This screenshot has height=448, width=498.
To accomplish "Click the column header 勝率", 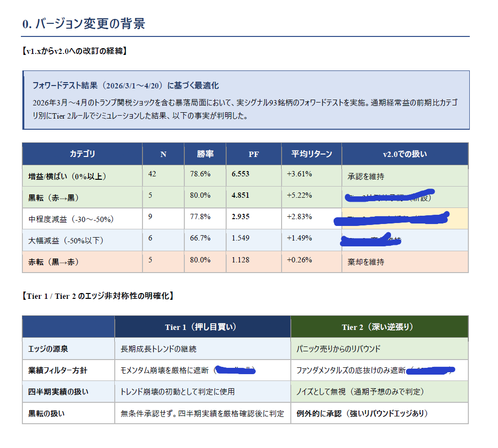I will 205,154.
